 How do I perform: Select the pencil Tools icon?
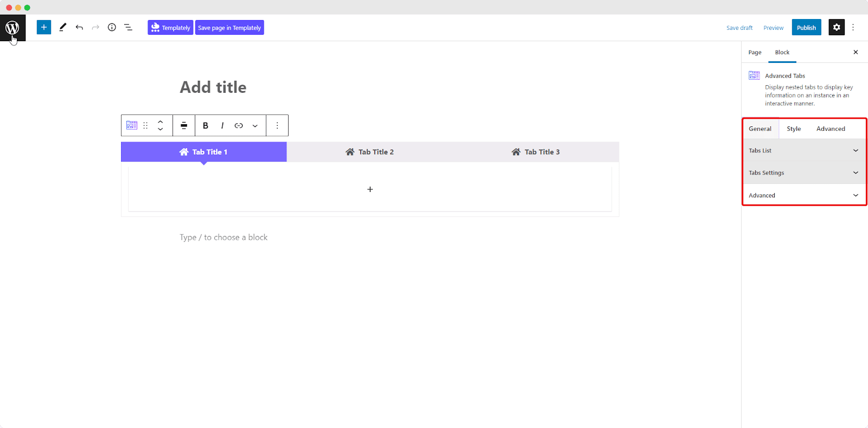coord(63,27)
